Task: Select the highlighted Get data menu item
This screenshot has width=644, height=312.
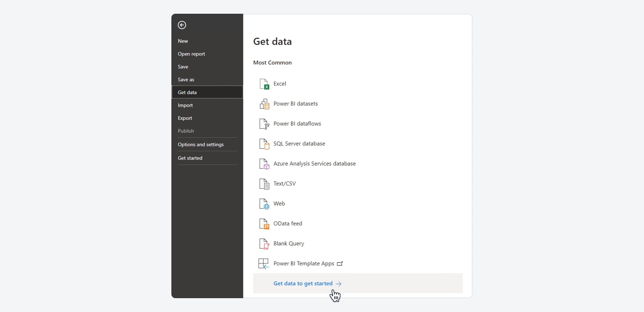Action: coord(207,92)
